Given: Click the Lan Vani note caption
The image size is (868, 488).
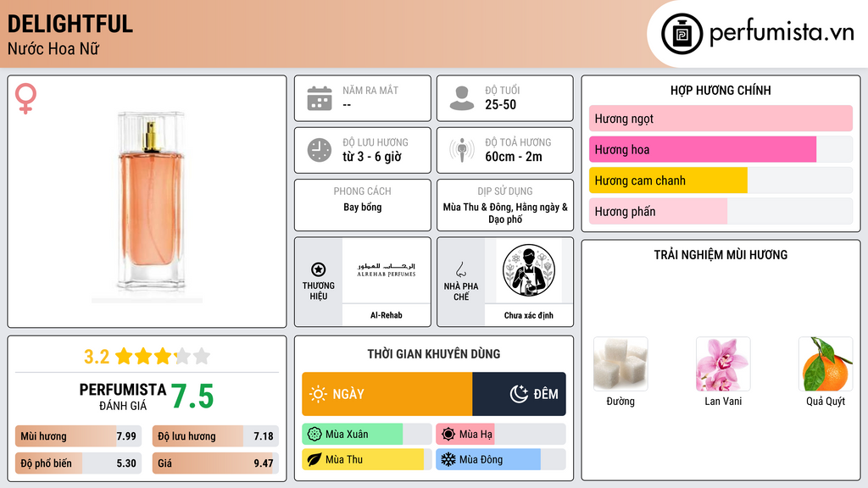Looking at the screenshot, I should (x=723, y=401).
